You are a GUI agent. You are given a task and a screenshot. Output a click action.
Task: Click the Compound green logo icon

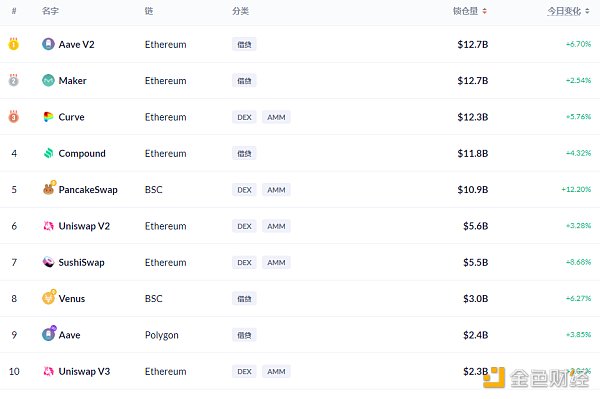point(48,153)
